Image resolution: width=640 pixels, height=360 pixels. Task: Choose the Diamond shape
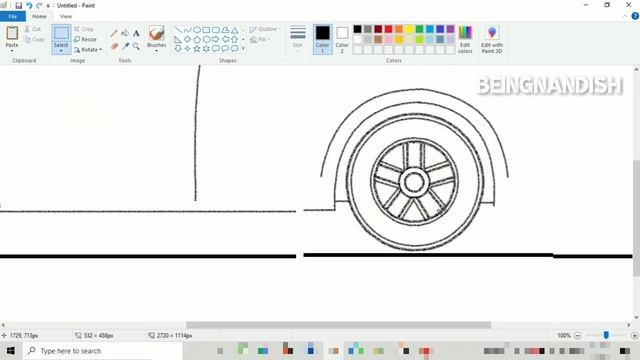(187, 40)
